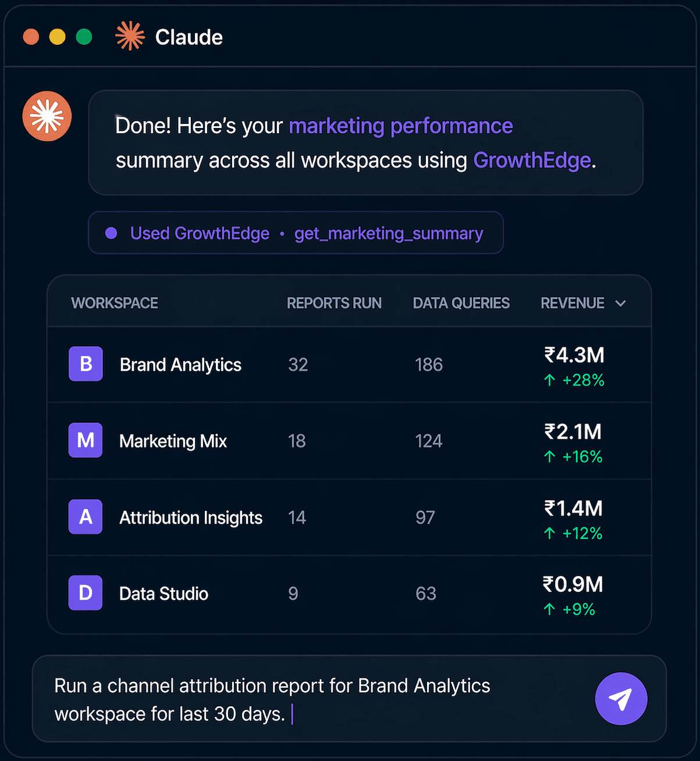The width and height of the screenshot is (700, 761).
Task: Click the send message arrow button
Action: pos(621,699)
